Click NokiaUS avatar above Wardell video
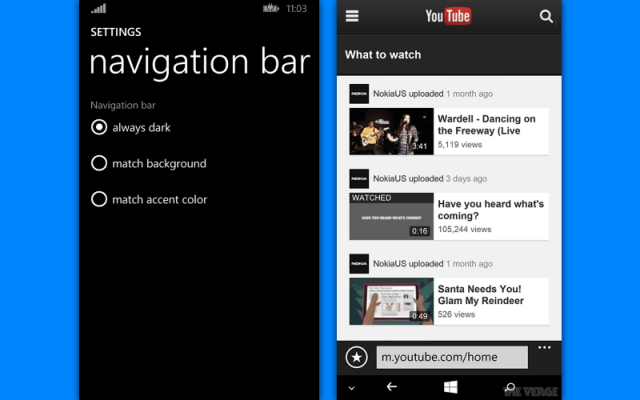640x400 pixels. (358, 94)
